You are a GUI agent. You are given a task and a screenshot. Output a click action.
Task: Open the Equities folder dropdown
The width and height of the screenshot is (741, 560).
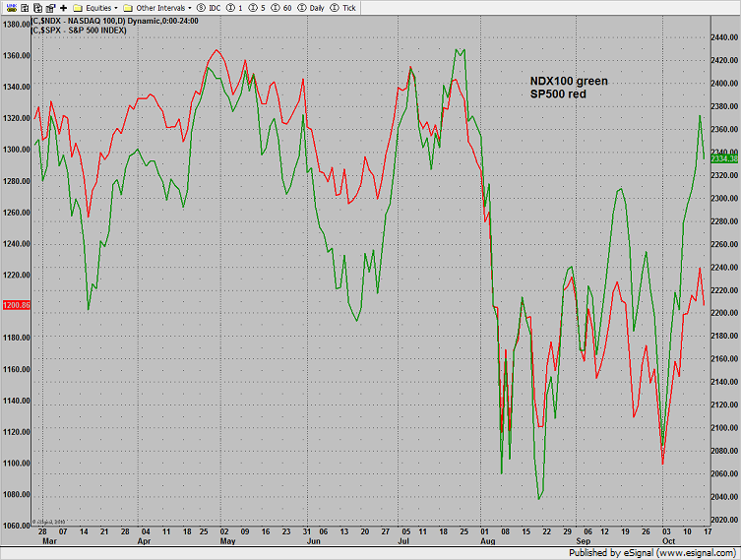(95, 8)
